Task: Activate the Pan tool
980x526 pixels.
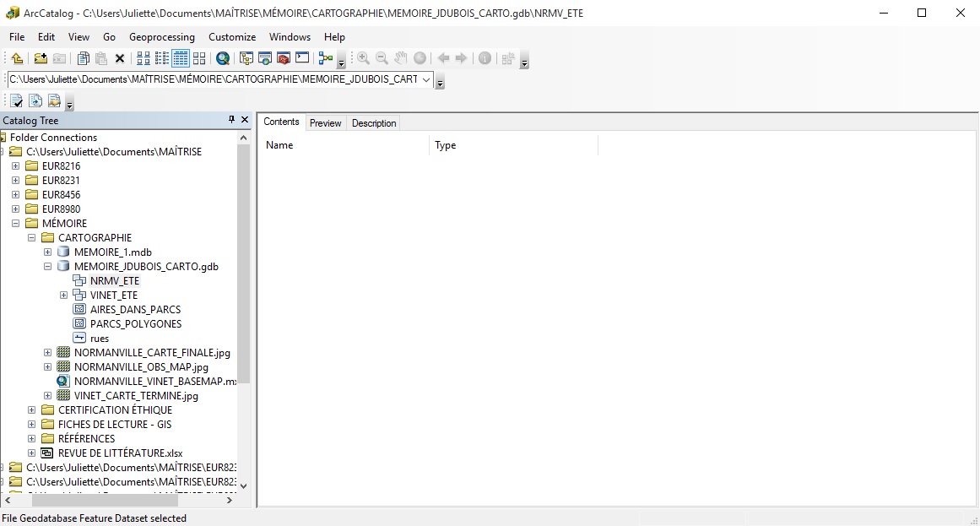Action: click(400, 57)
